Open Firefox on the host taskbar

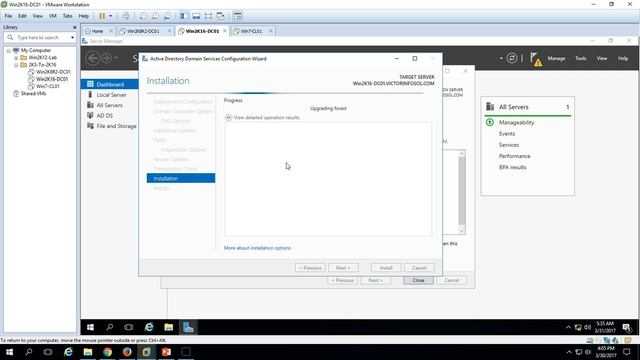[x=127, y=352]
